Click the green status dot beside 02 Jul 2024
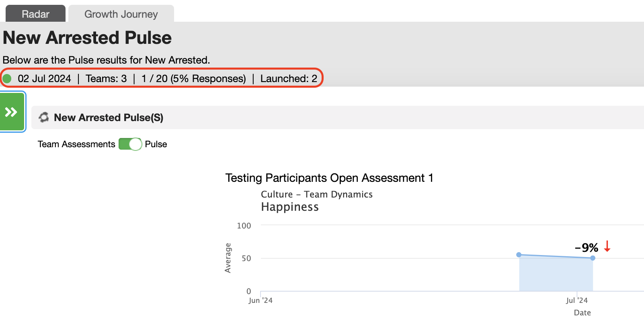The image size is (644, 321). tap(7, 78)
